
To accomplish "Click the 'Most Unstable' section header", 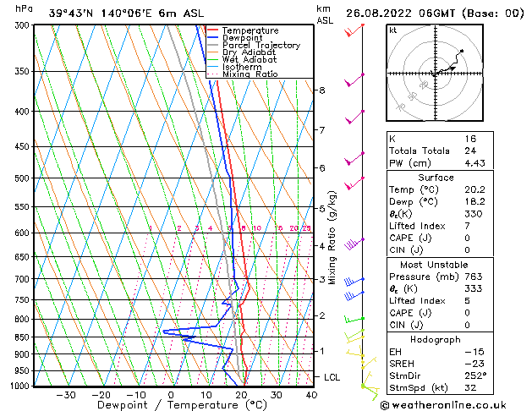I will [434, 265].
